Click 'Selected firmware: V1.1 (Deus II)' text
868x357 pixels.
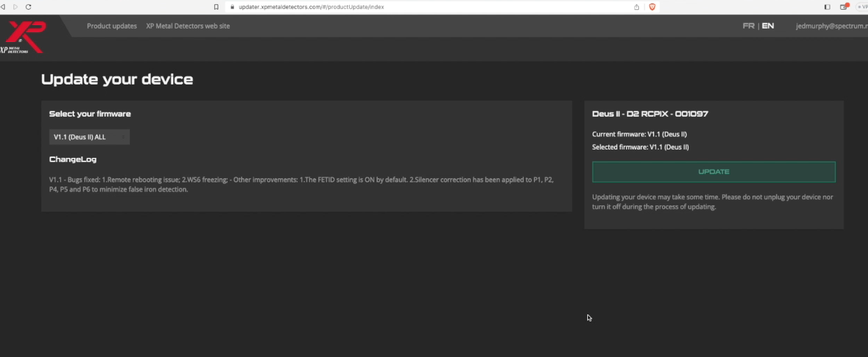(x=640, y=147)
